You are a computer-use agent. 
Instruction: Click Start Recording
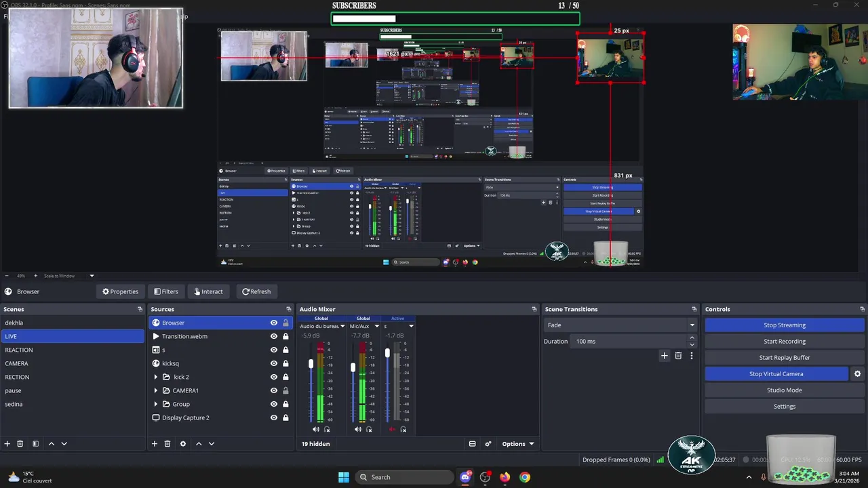785,342
